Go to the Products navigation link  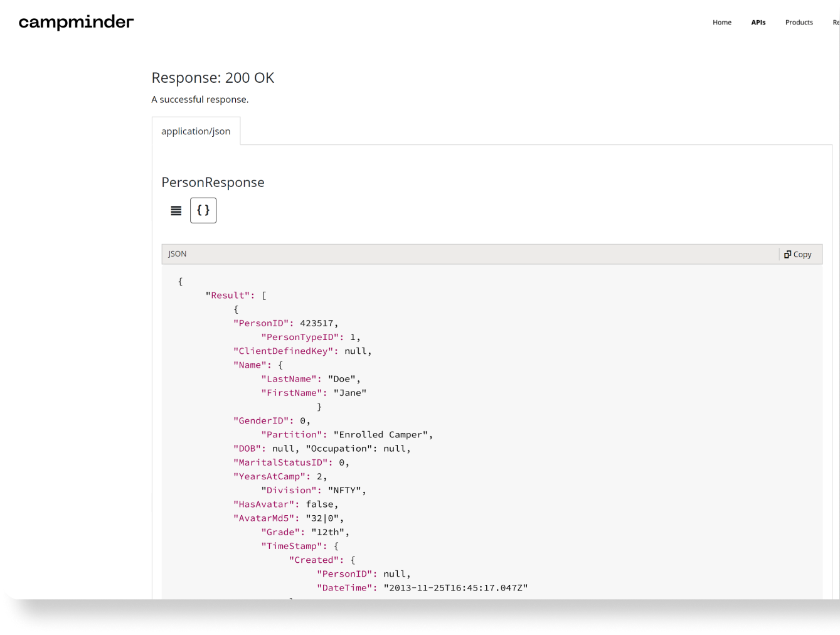tap(799, 23)
